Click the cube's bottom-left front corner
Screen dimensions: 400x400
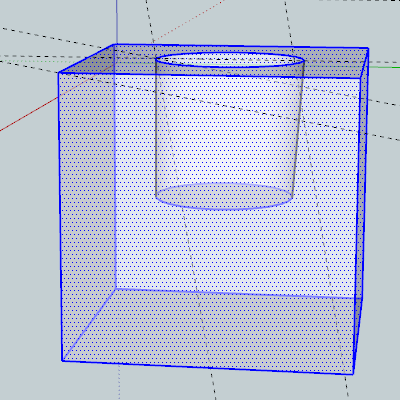(x=62, y=361)
